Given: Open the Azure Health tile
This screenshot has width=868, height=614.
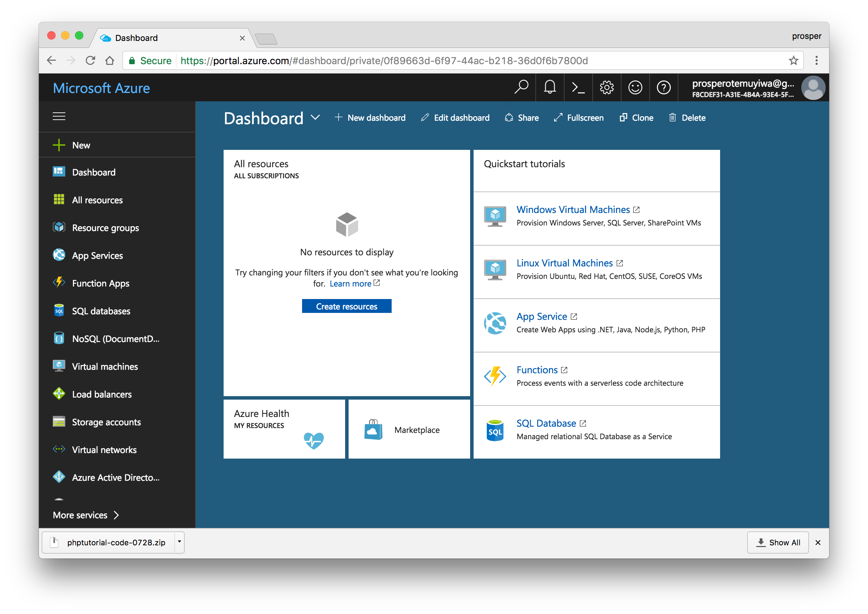Looking at the screenshot, I should (284, 429).
